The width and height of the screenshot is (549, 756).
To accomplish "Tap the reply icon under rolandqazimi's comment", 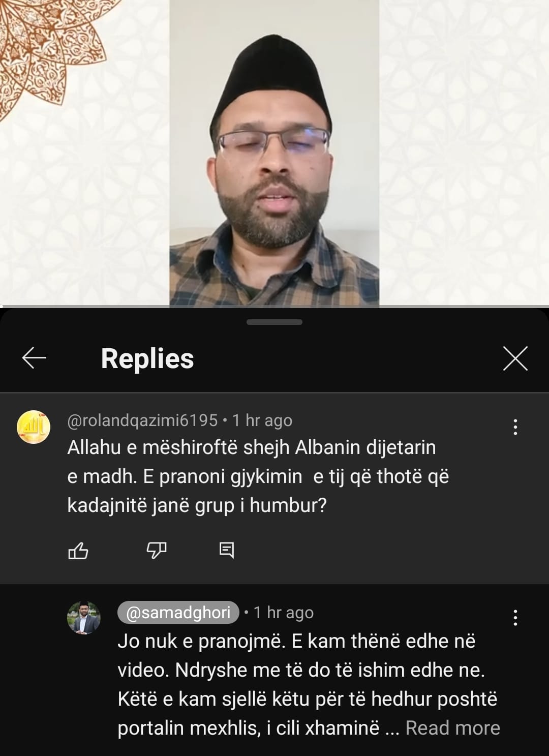I will click(x=226, y=550).
